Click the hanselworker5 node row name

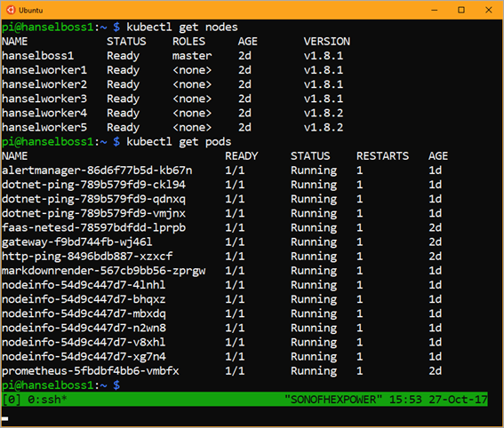(44, 128)
